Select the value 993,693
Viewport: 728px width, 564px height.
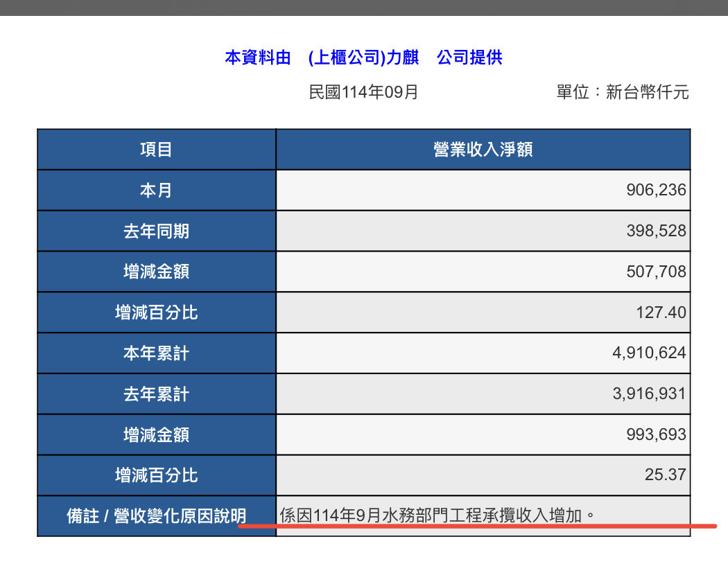(656, 434)
